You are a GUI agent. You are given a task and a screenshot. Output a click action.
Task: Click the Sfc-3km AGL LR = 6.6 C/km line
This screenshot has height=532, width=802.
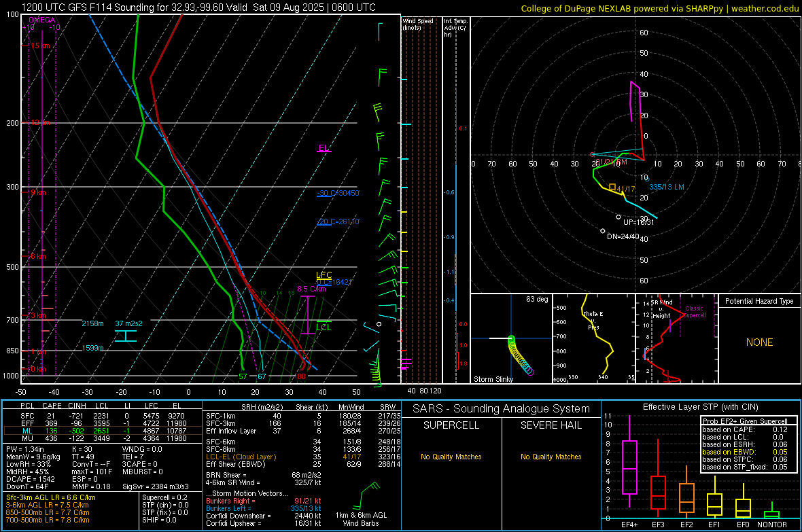pyautogui.click(x=51, y=498)
